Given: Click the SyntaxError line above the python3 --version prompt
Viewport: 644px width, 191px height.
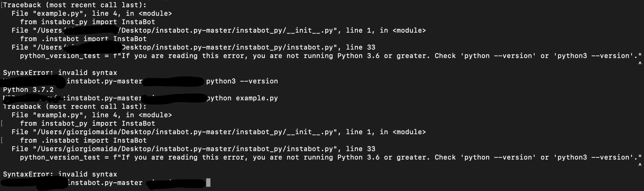Looking at the screenshot, I should [x=60, y=73].
